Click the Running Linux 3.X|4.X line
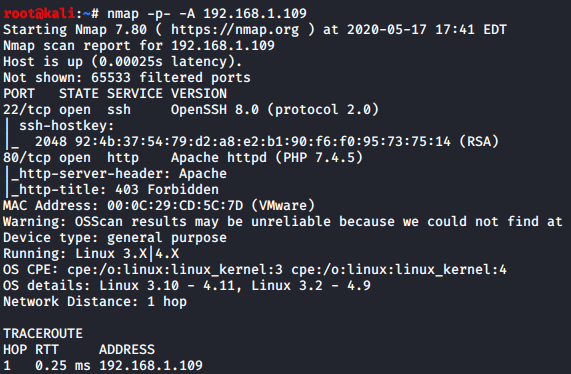This screenshot has height=374, width=571. [x=91, y=253]
